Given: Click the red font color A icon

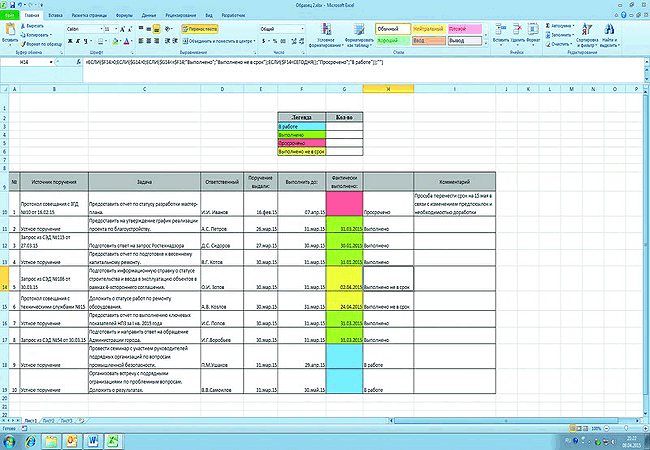Looking at the screenshot, I should tap(126, 41).
